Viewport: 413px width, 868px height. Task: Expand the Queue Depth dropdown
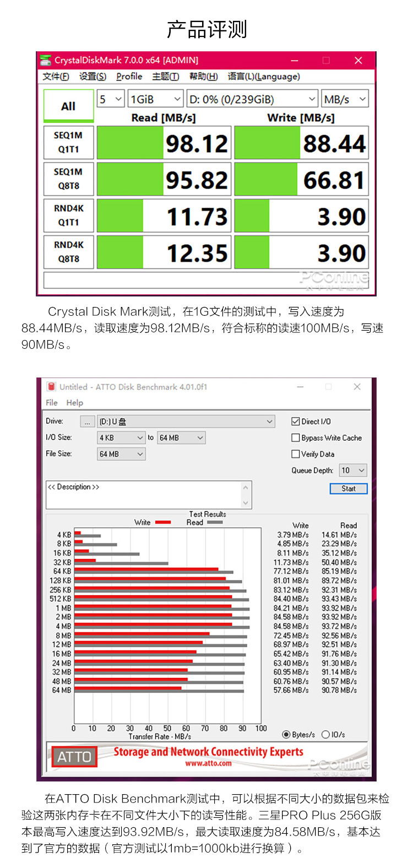(x=353, y=470)
